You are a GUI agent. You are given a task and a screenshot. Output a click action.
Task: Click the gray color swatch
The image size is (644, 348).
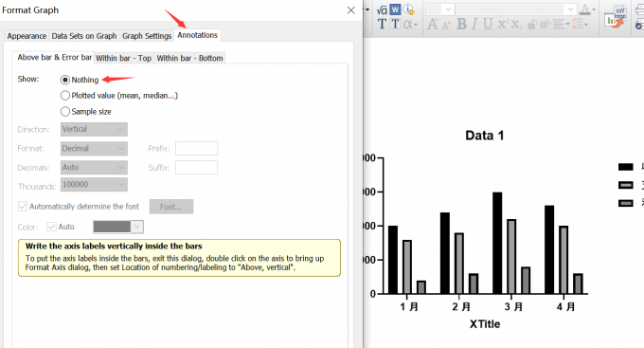point(112,227)
